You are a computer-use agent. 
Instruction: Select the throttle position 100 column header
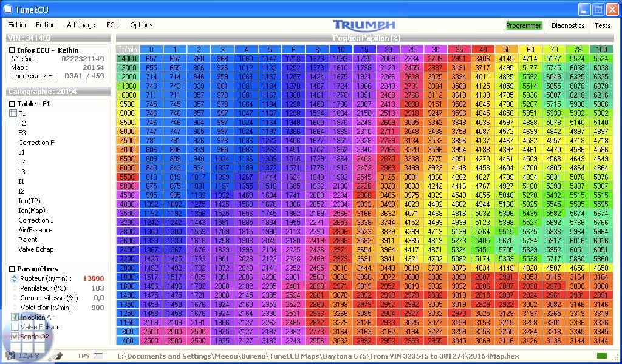click(x=601, y=50)
